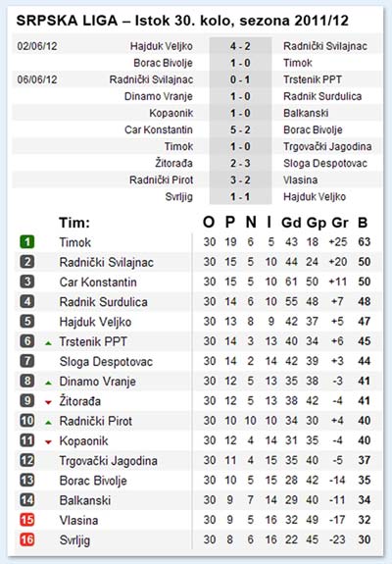Click the red rank 16 badge

click(26, 539)
